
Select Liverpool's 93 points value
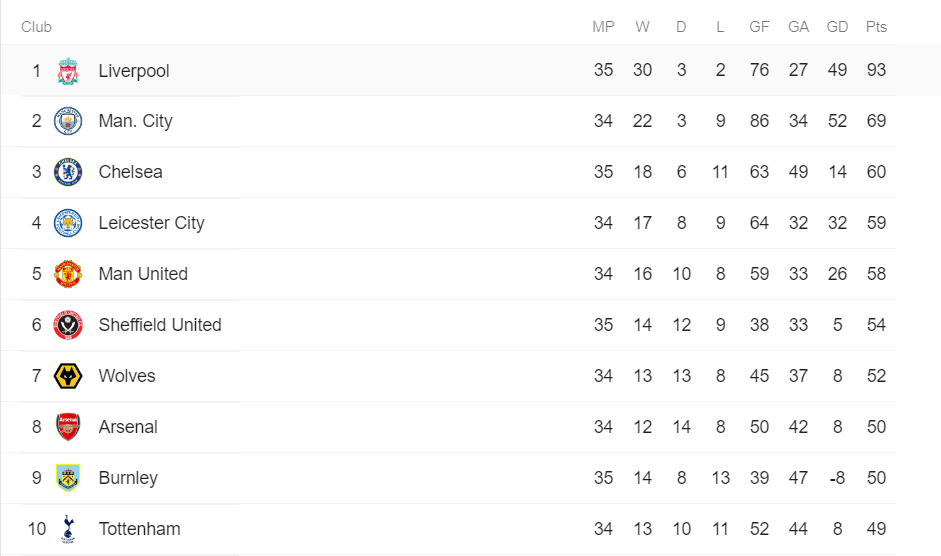pos(876,70)
